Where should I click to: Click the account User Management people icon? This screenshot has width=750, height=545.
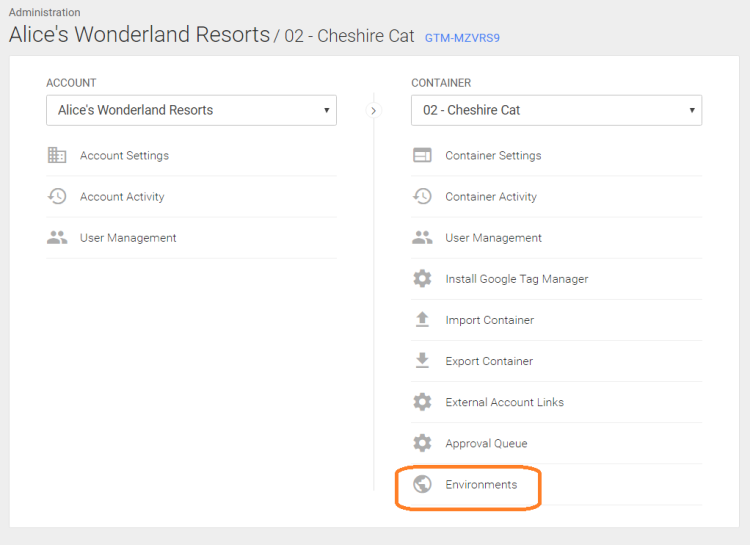(57, 237)
